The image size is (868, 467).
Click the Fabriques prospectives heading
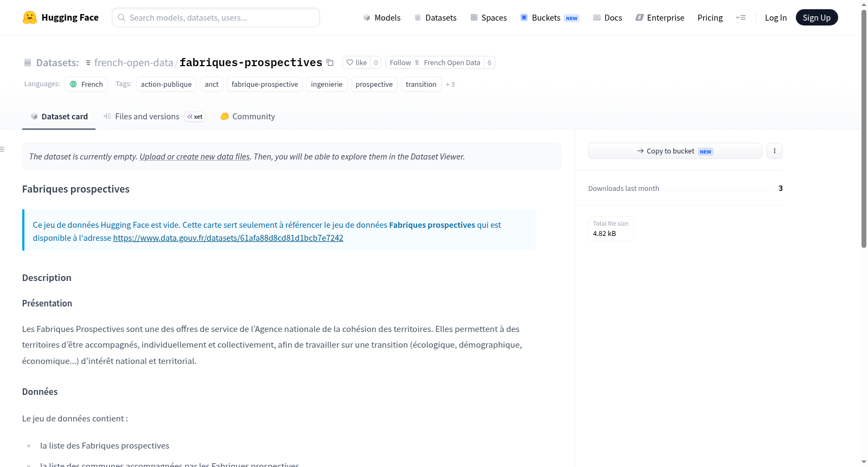point(76,189)
